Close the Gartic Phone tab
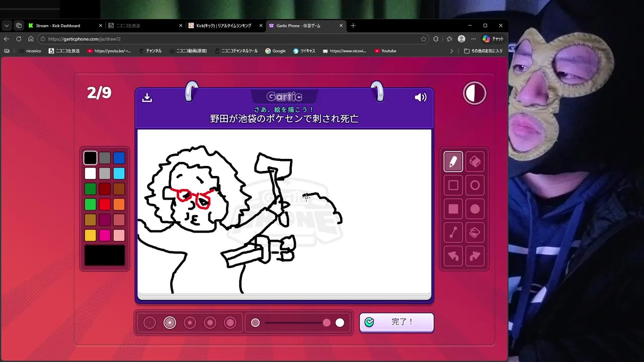Image resolution: width=644 pixels, height=362 pixels. (x=341, y=26)
